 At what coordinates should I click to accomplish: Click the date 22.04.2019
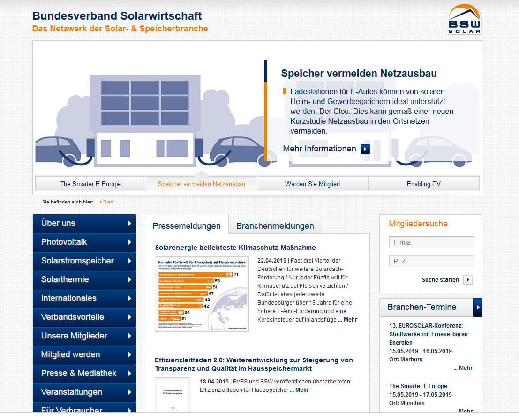[272, 261]
